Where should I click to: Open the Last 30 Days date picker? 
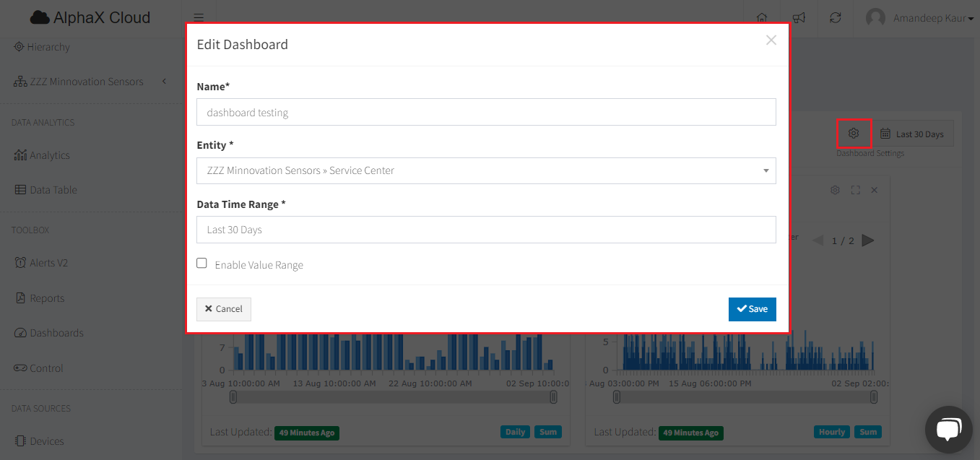pos(912,134)
